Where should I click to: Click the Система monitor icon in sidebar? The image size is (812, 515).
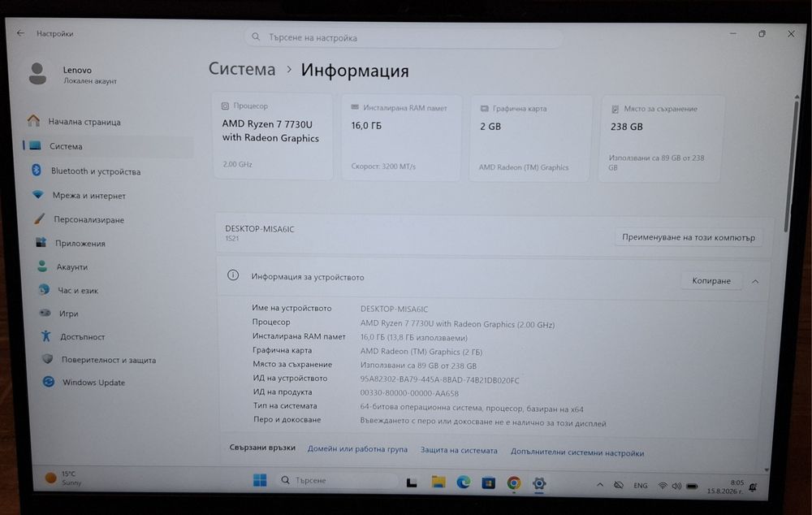tap(35, 145)
